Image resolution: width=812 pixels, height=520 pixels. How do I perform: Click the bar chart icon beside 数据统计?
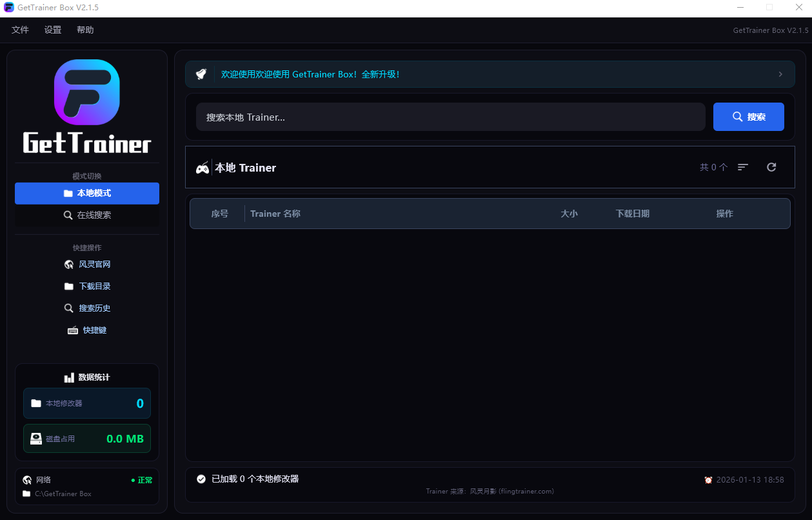coord(69,377)
